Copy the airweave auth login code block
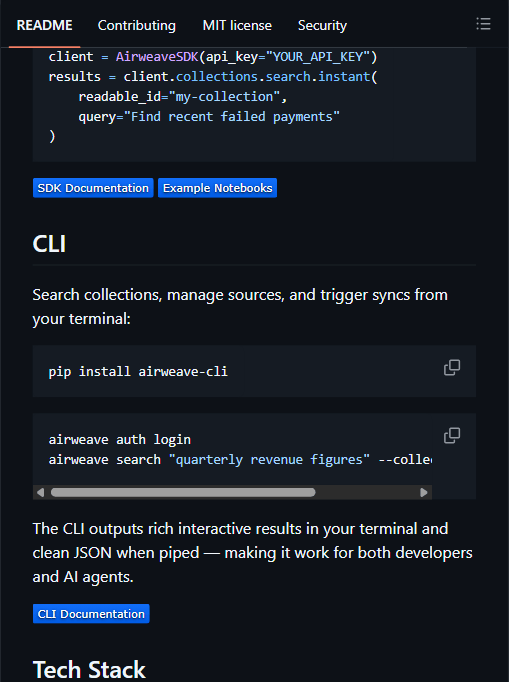 click(x=452, y=435)
